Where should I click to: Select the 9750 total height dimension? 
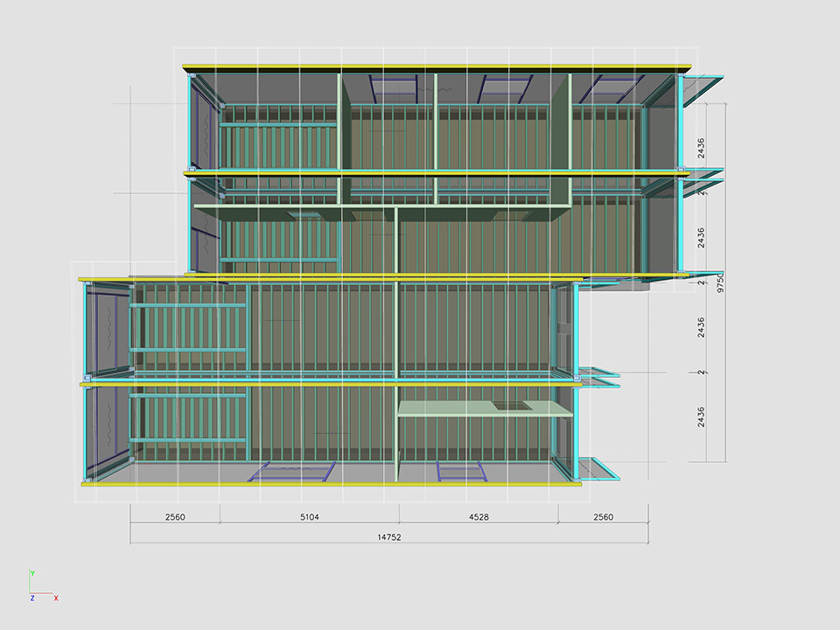(720, 283)
